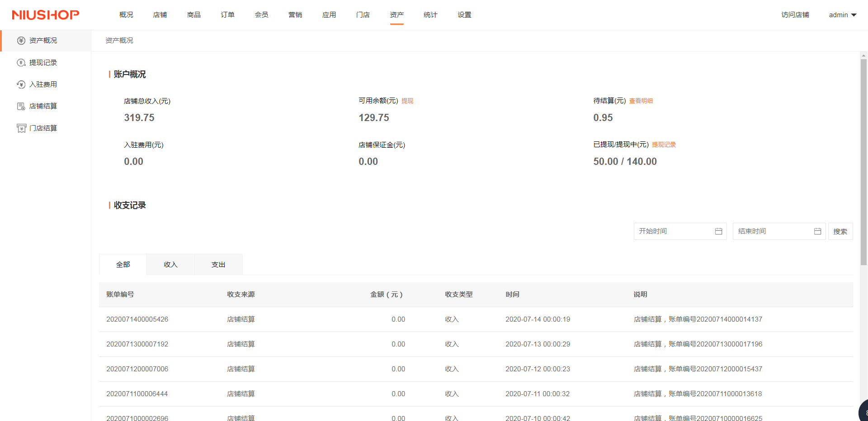
Task: Follow the 访问店铺 link
Action: (795, 15)
